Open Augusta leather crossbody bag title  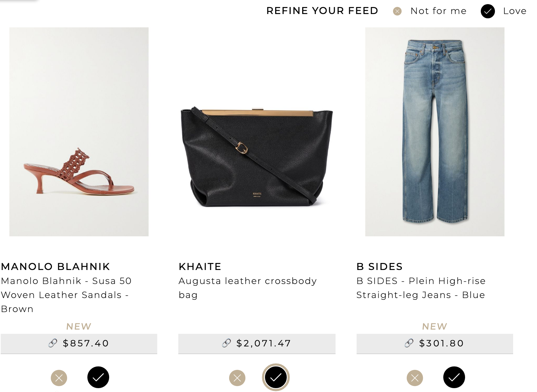pyautogui.click(x=248, y=288)
